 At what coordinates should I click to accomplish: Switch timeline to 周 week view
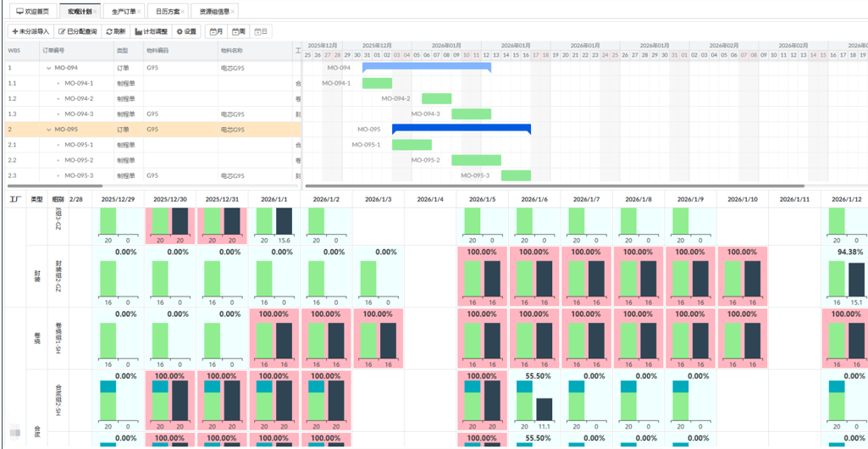tap(239, 31)
